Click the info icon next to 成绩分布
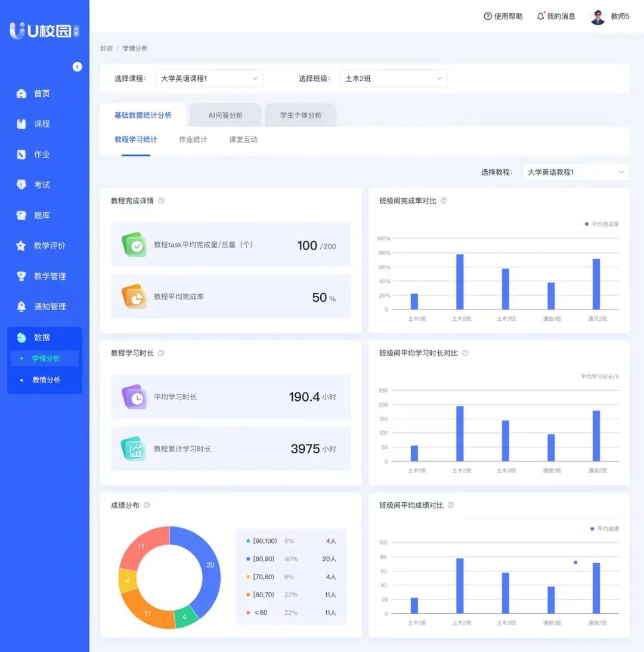Image resolution: width=644 pixels, height=652 pixels. pyautogui.click(x=147, y=505)
